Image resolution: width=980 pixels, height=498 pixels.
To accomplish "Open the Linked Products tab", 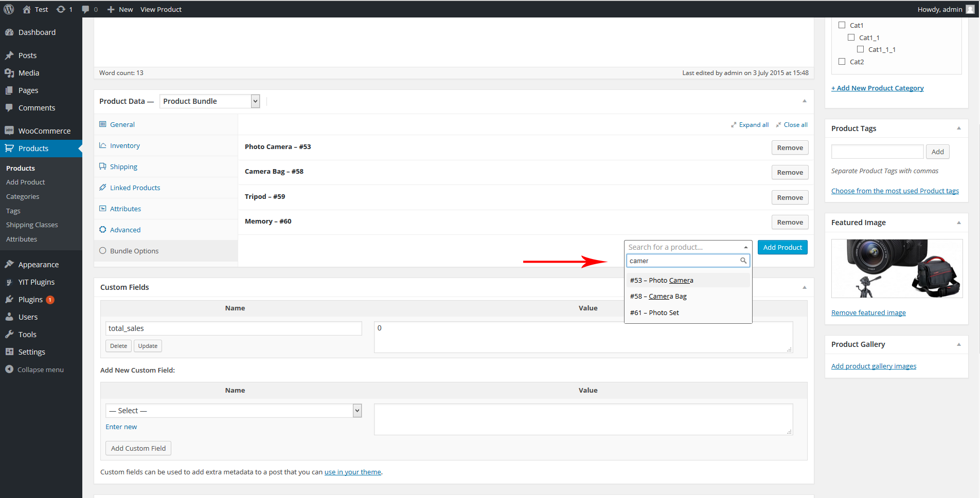I will (x=135, y=188).
